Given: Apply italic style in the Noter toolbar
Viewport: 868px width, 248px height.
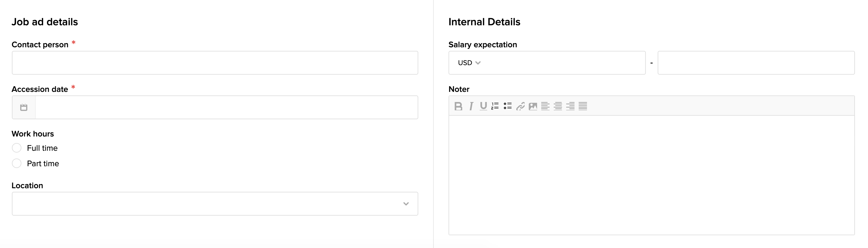Looking at the screenshot, I should pyautogui.click(x=471, y=106).
